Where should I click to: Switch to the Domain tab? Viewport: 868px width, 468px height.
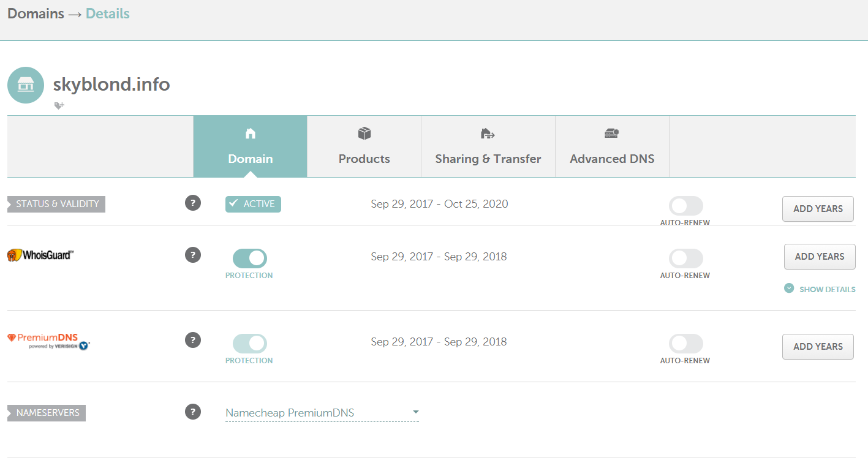(251, 146)
